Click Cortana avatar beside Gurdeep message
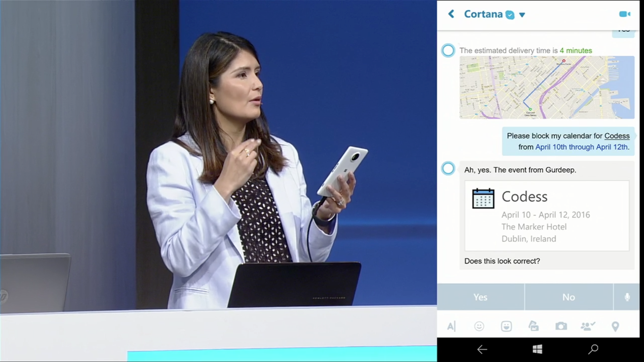This screenshot has height=362, width=644. [x=448, y=168]
